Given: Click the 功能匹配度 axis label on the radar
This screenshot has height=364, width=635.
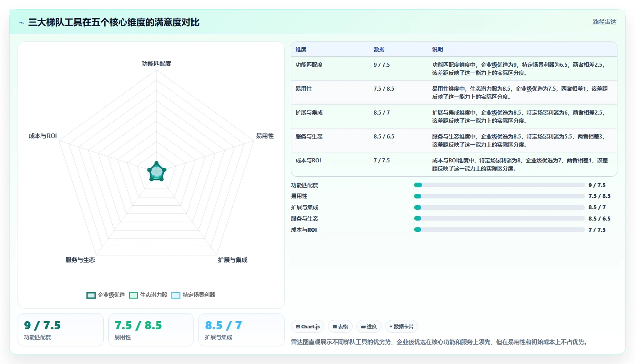Looking at the screenshot, I should pyautogui.click(x=156, y=64).
